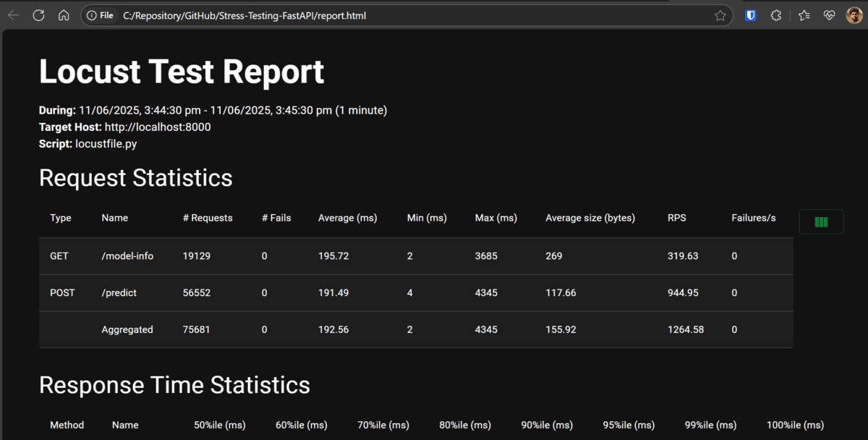Open the Favorites list icon
Screen dimensions: 868x440
click(x=804, y=15)
